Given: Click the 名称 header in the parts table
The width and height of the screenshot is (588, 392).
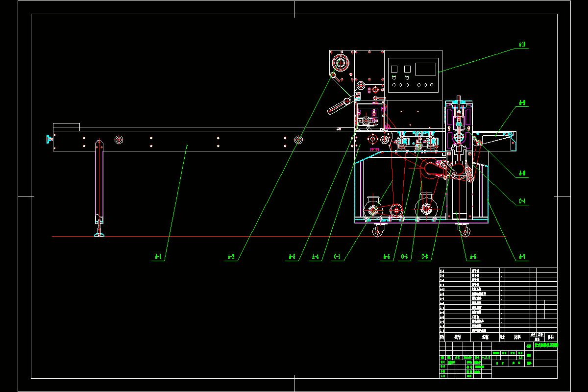Looking at the screenshot, I should [485, 337].
